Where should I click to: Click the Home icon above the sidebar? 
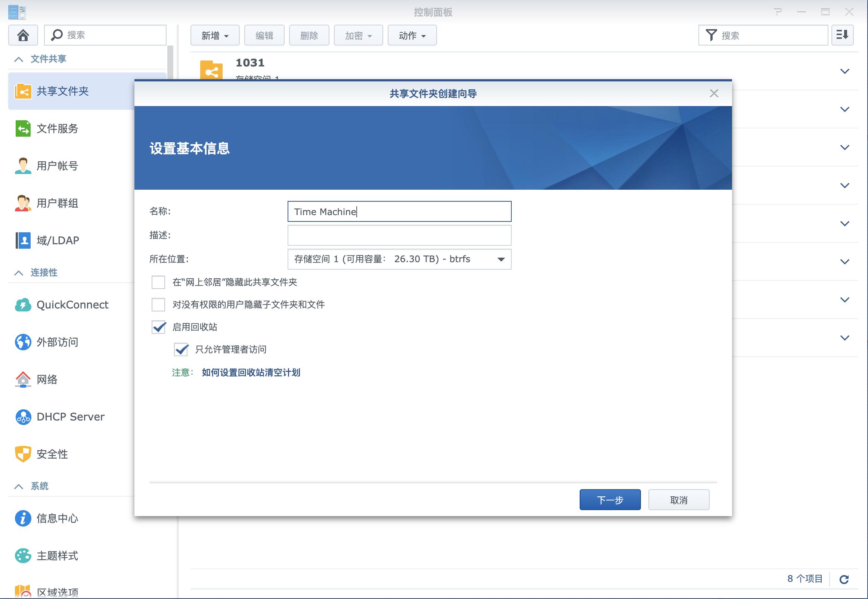tap(23, 35)
